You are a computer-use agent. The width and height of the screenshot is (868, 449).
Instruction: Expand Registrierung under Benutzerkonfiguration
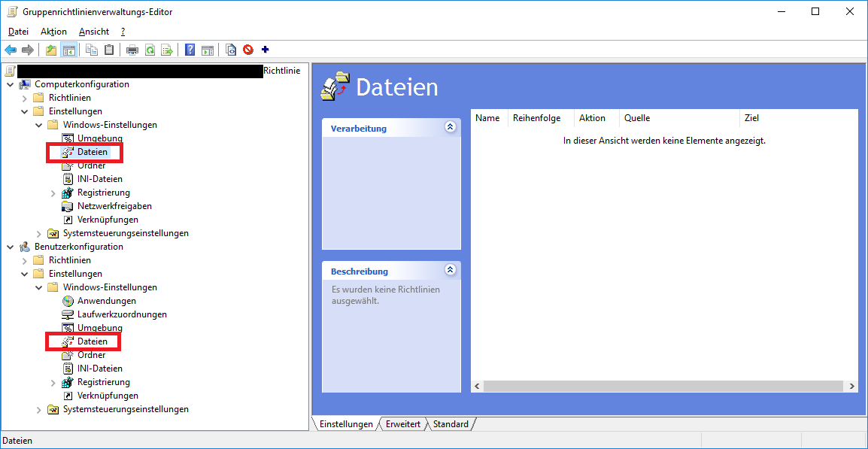click(53, 382)
